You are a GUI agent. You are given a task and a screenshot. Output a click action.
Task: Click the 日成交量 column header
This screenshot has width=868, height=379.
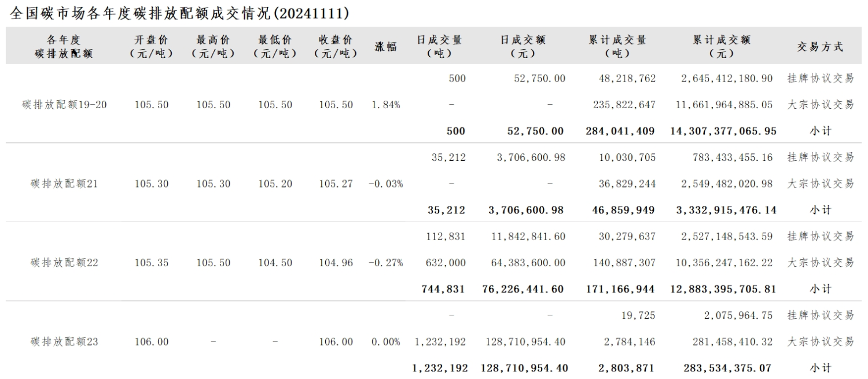[439, 46]
